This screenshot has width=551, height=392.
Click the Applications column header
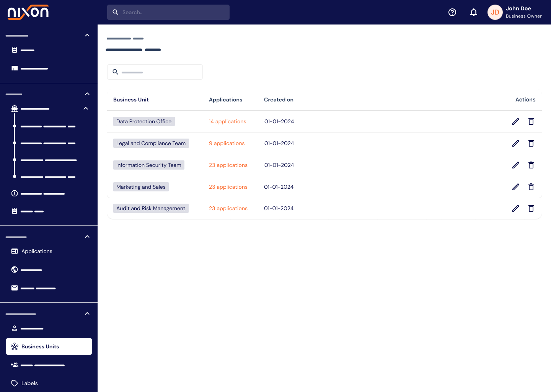click(x=225, y=100)
